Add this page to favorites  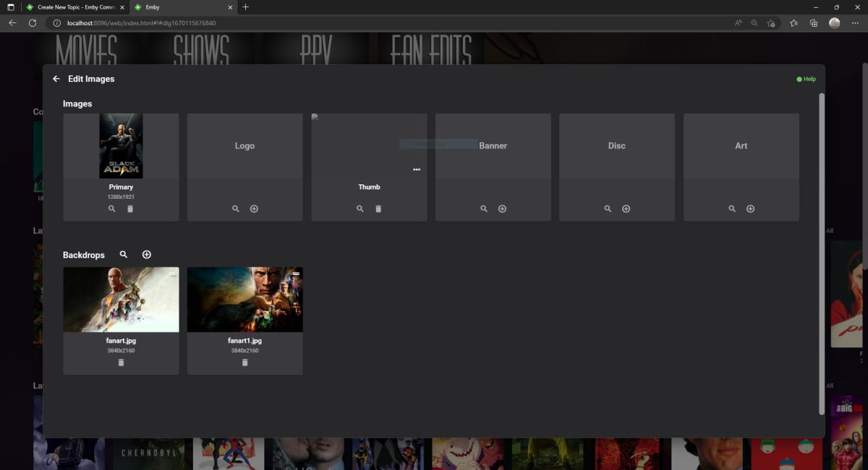[x=771, y=23]
